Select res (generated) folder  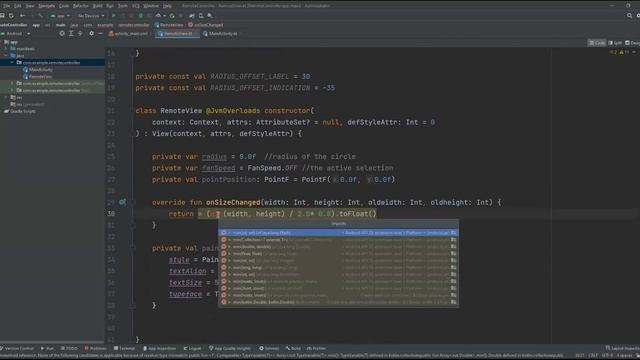pyautogui.click(x=27, y=104)
